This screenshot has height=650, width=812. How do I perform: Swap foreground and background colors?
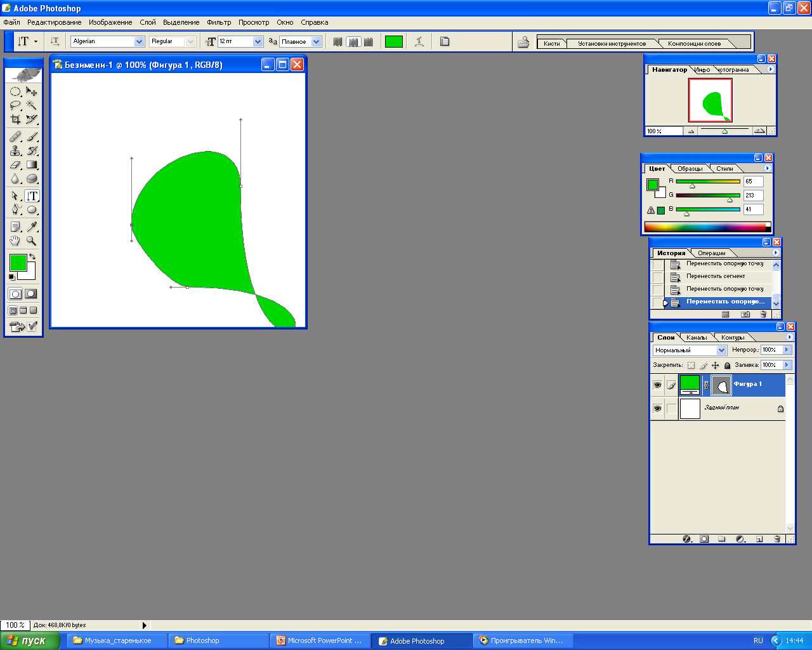(x=32, y=256)
